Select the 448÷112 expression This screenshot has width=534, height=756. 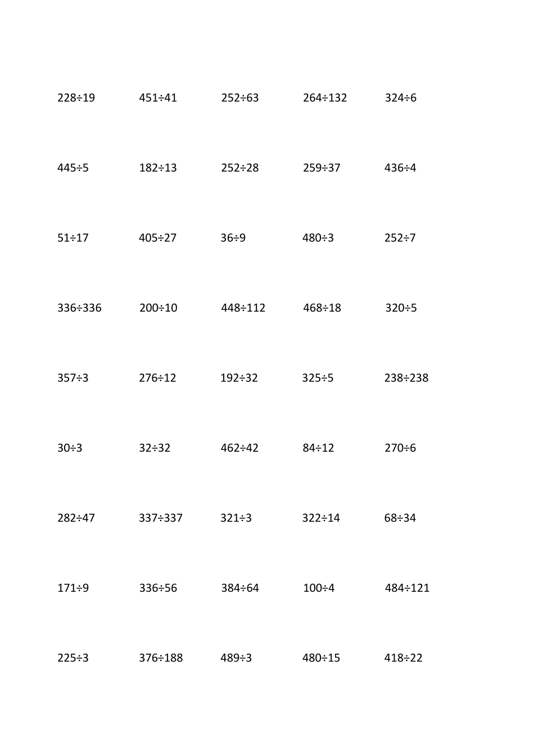point(243,308)
